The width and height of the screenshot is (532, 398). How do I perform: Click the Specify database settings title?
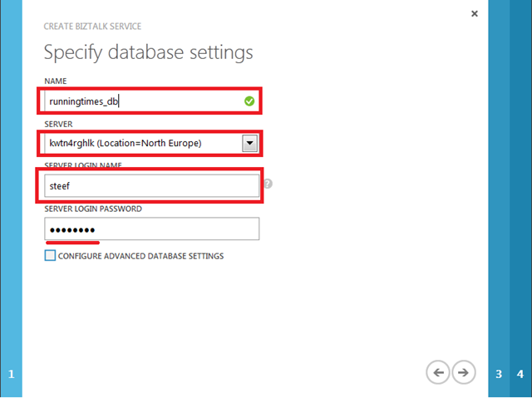tap(149, 52)
